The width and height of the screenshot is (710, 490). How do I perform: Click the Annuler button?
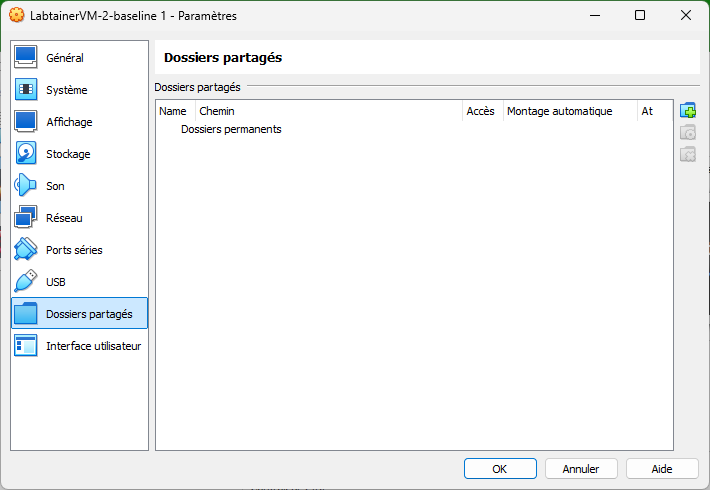pos(581,468)
